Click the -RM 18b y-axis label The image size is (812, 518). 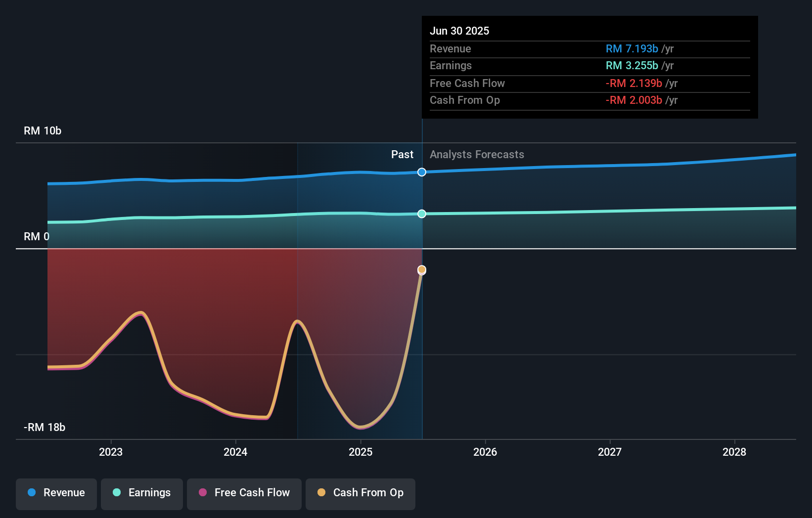[x=45, y=427]
